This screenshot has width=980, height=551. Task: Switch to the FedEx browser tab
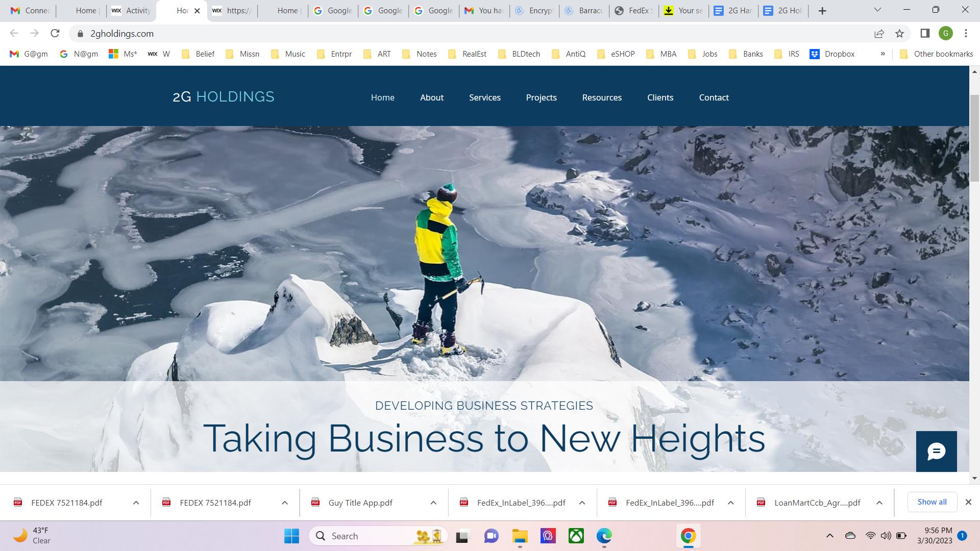633,11
